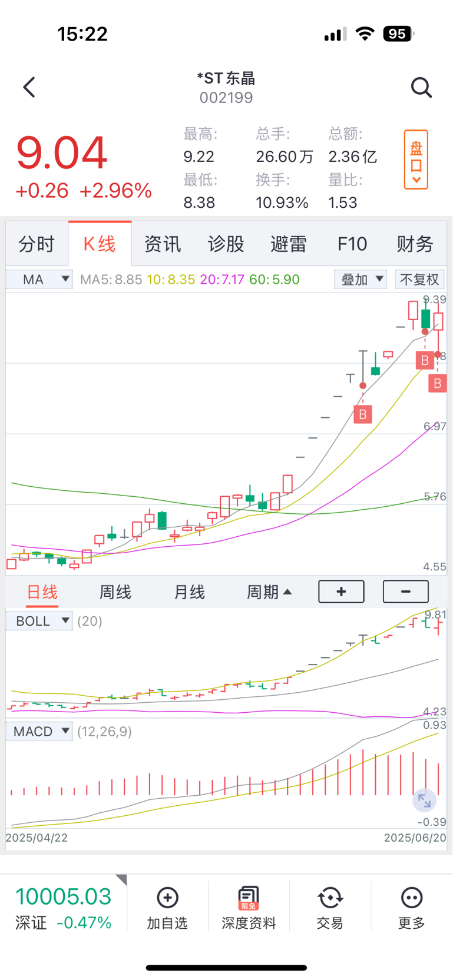The image size is (453, 980).
Task: Zoom in chart with plus button
Action: 341,592
